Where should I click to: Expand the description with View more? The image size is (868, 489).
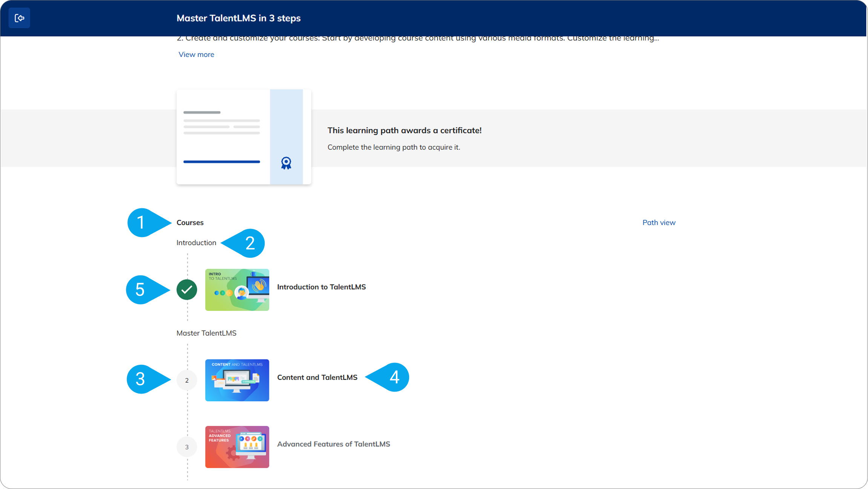click(x=196, y=54)
